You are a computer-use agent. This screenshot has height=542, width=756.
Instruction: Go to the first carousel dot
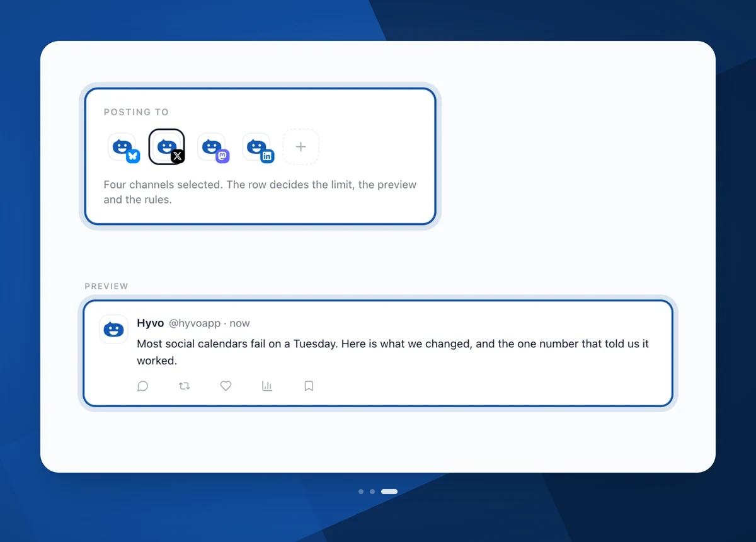coord(361,492)
